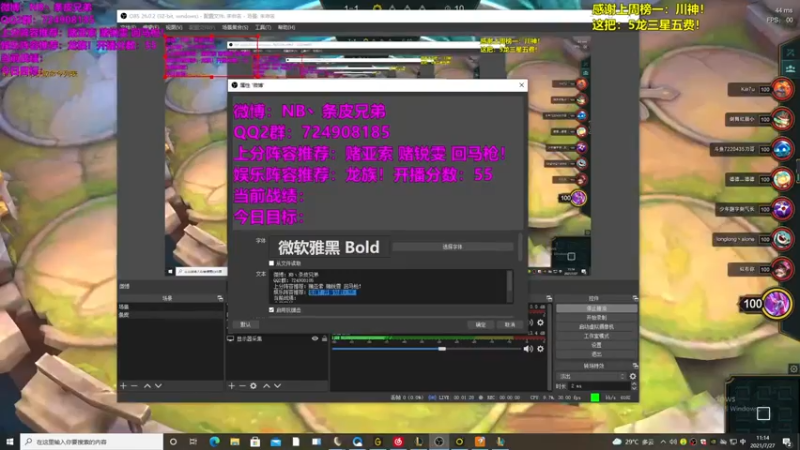
Task: Remove the selected scene with minus icon
Action: click(134, 386)
